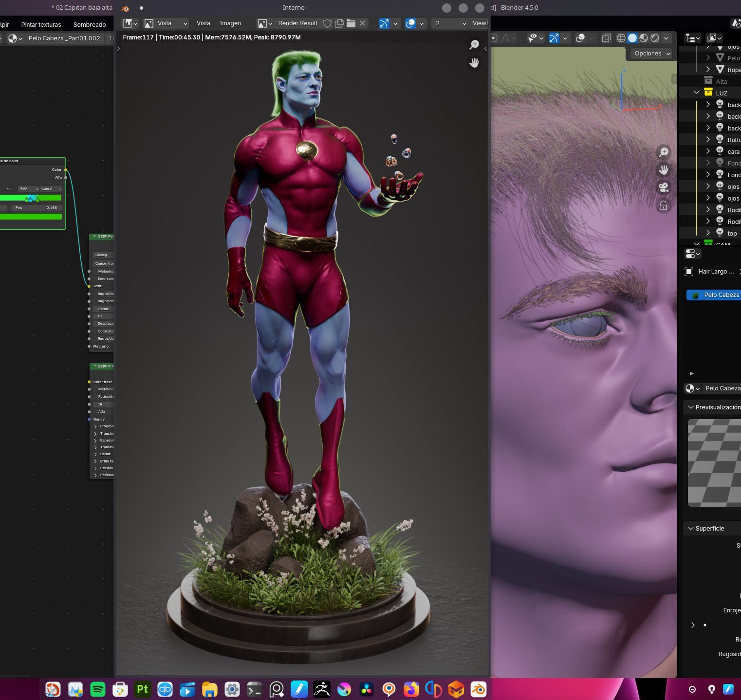Viewport: 741px width, 700px height.
Task: Launch Blender from the dock
Action: [479, 689]
